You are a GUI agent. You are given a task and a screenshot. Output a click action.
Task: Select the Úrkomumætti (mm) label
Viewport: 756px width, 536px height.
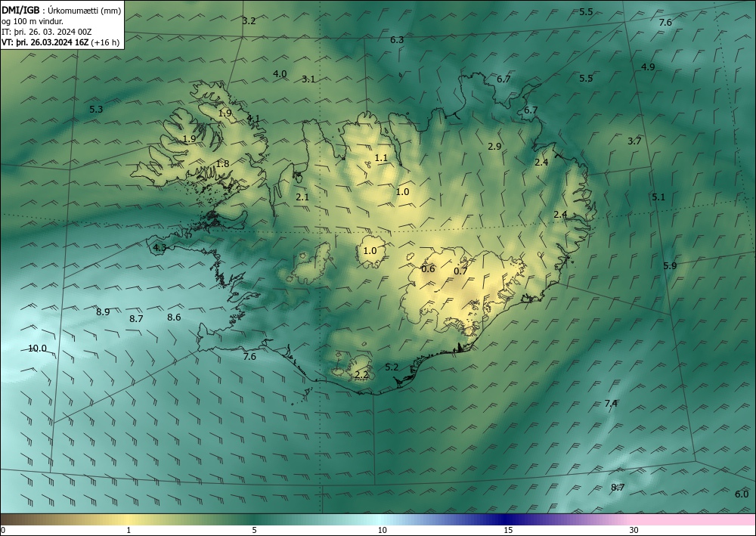[85, 10]
